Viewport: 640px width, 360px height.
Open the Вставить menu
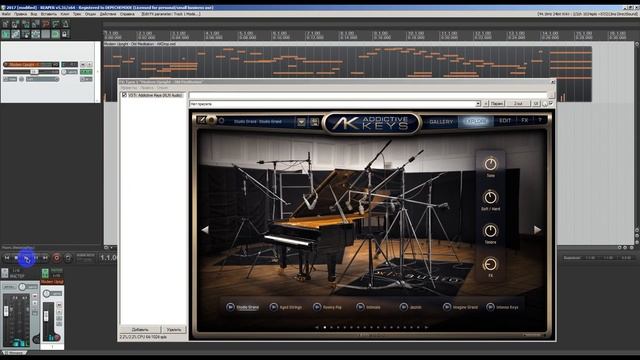49,14
